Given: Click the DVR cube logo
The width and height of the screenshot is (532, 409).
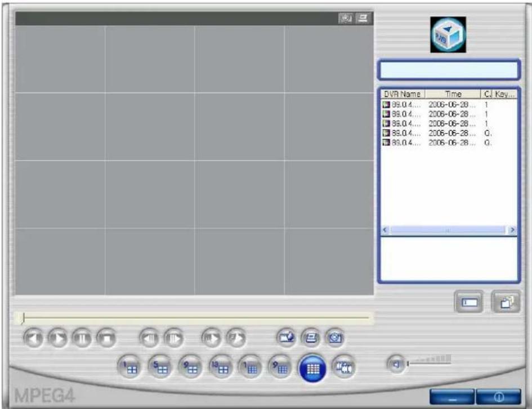Looking at the screenshot, I should (448, 34).
